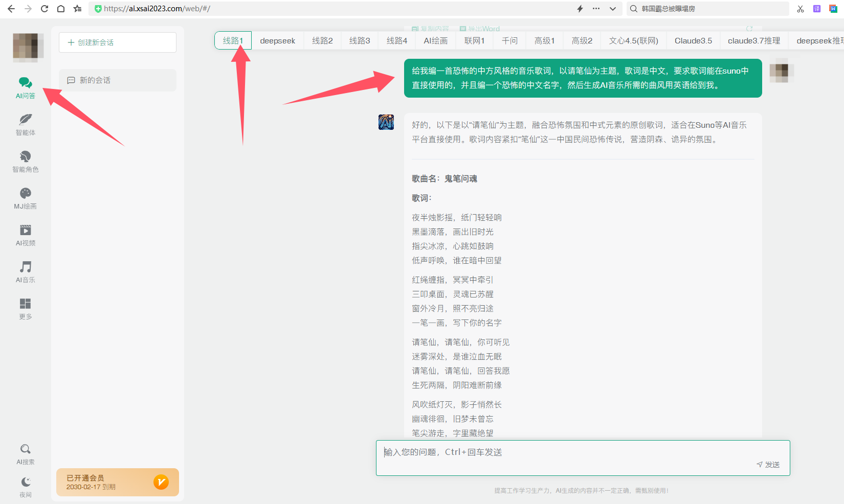This screenshot has height=504, width=844.
Task: Select the 线路1 tab
Action: [233, 40]
